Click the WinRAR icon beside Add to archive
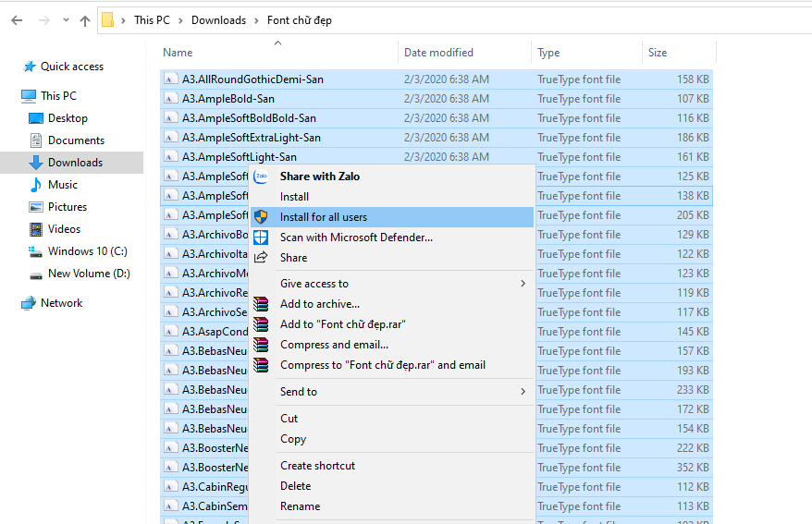The width and height of the screenshot is (812, 524). click(261, 304)
